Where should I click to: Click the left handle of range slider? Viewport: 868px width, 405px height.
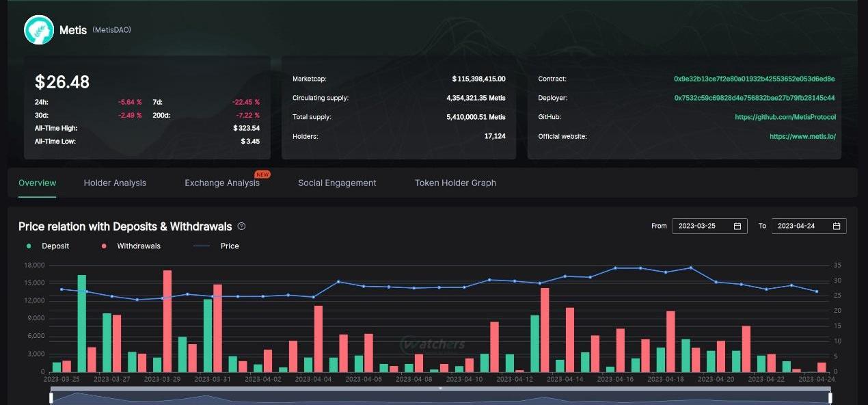click(51, 397)
